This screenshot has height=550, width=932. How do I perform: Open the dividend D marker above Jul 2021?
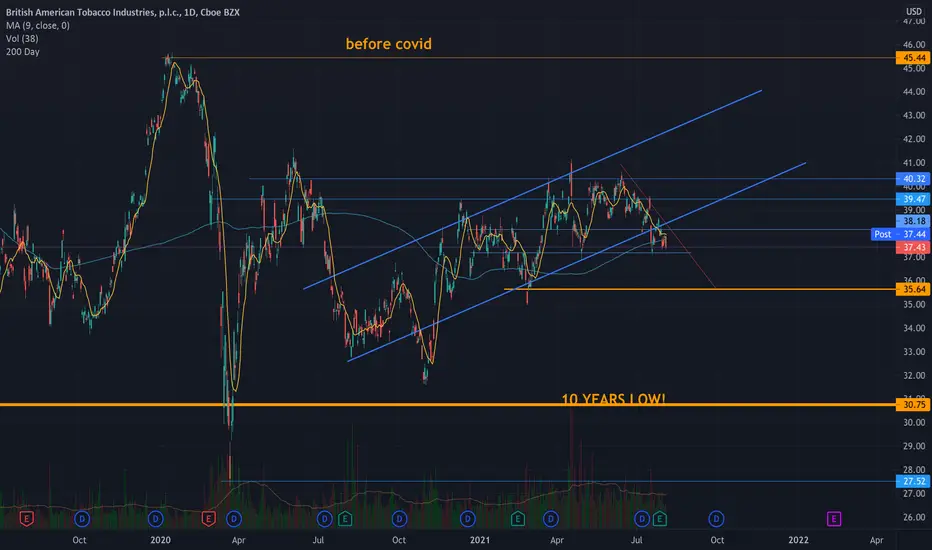641,519
